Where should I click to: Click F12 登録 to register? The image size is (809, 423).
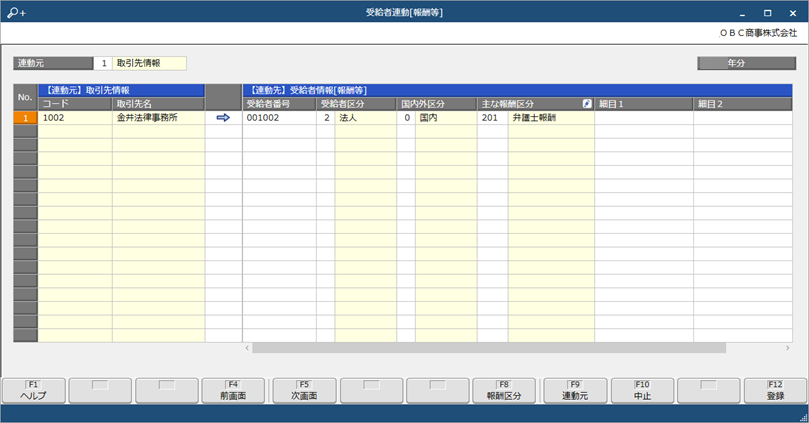pyautogui.click(x=775, y=391)
